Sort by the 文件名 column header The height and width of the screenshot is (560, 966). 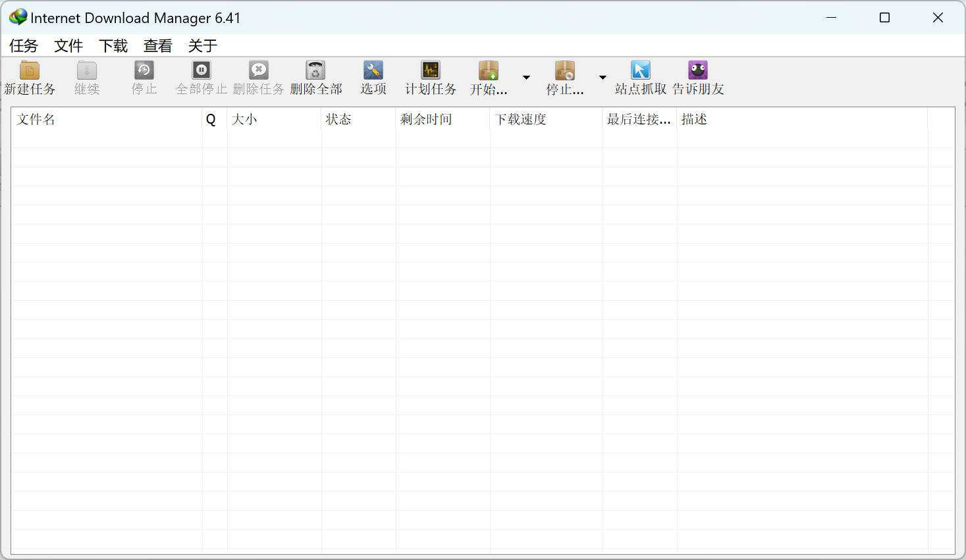pos(107,119)
